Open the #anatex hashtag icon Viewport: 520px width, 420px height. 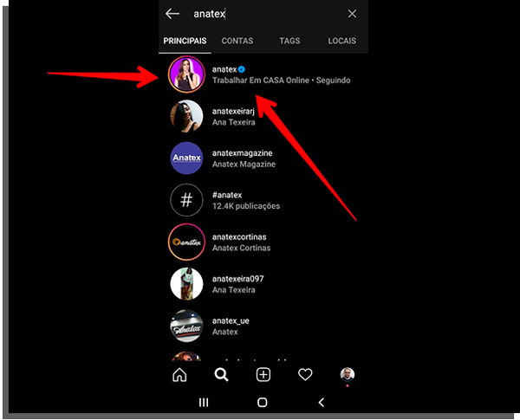tap(186, 200)
